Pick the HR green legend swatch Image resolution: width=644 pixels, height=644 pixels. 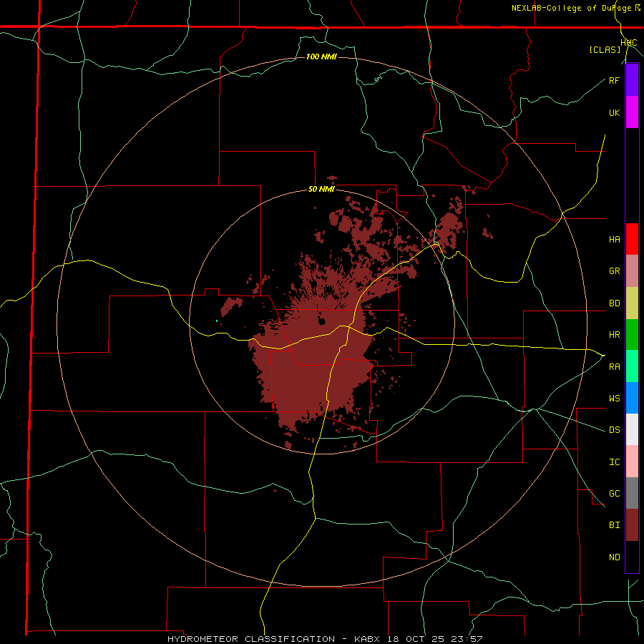(632, 335)
